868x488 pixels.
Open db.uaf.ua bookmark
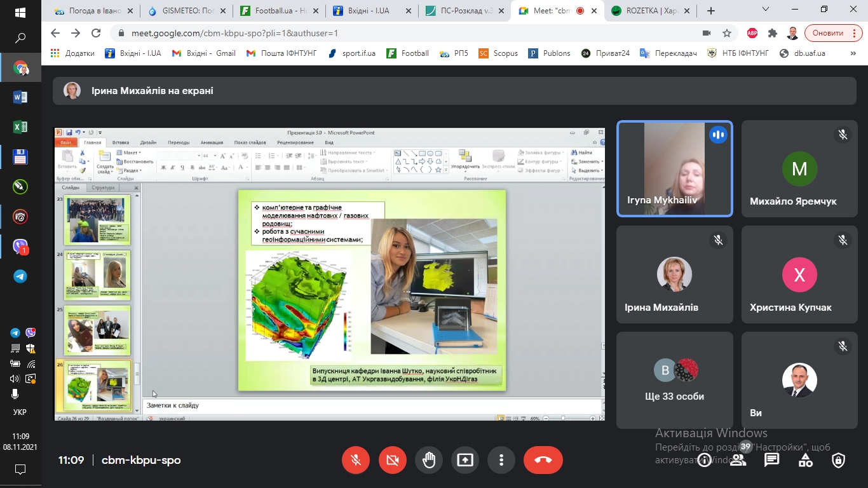coord(803,53)
